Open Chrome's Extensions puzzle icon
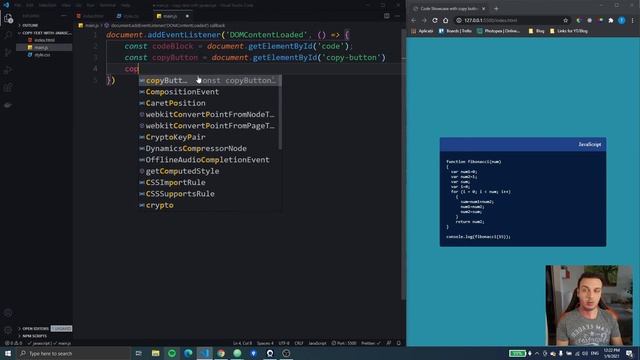The height and width of the screenshot is (360, 640). 611,20
